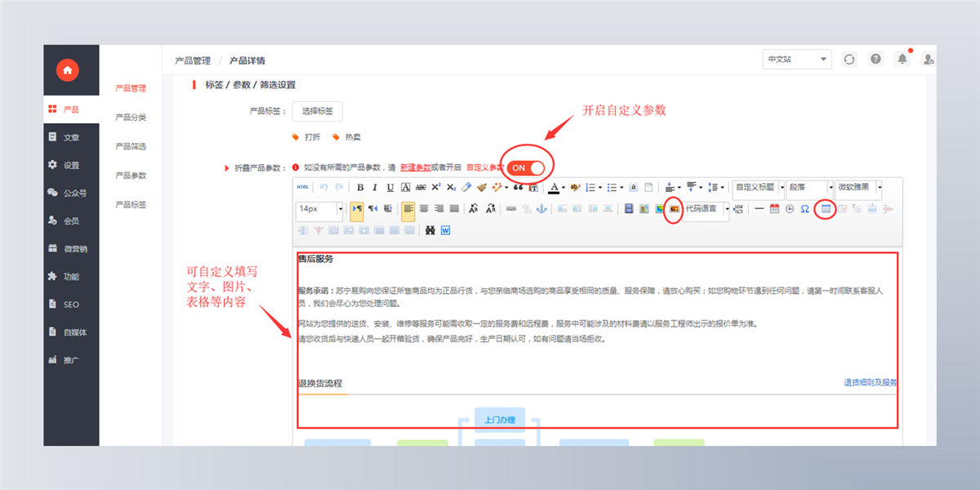Image resolution: width=980 pixels, height=490 pixels.
Task: Toggle bold formatting in the editor
Action: (x=360, y=187)
